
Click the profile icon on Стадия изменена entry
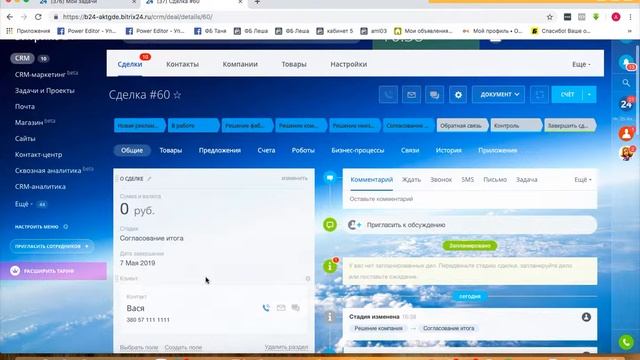(586, 317)
